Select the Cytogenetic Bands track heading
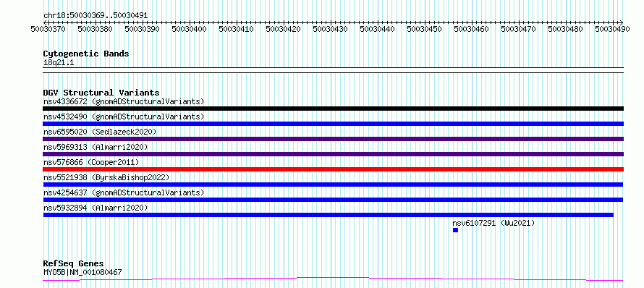 [86, 54]
